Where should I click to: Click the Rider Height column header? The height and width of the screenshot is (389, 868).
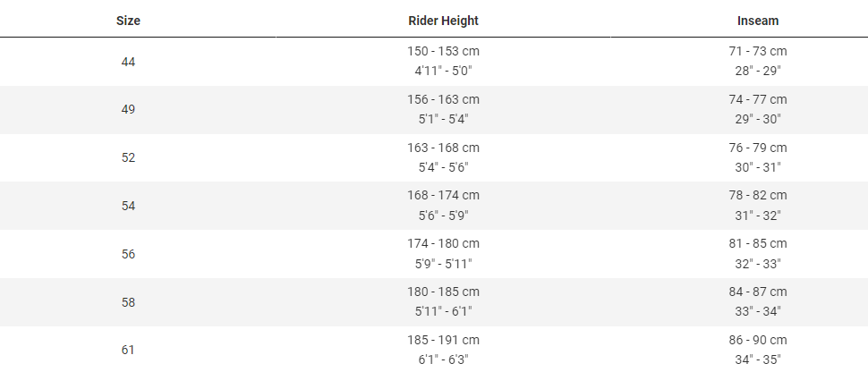click(443, 21)
